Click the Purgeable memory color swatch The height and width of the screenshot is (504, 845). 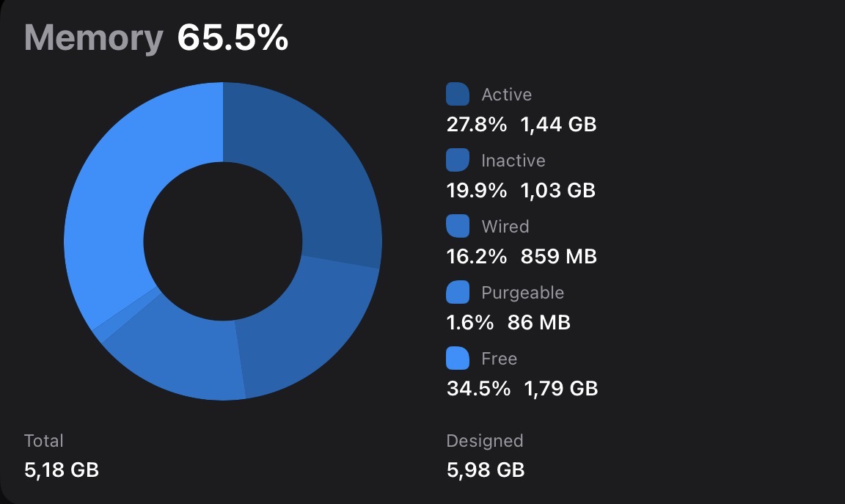(458, 292)
